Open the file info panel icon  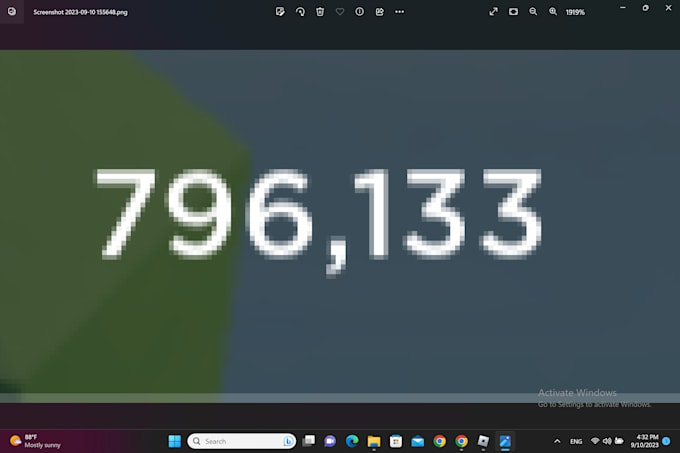click(x=360, y=12)
